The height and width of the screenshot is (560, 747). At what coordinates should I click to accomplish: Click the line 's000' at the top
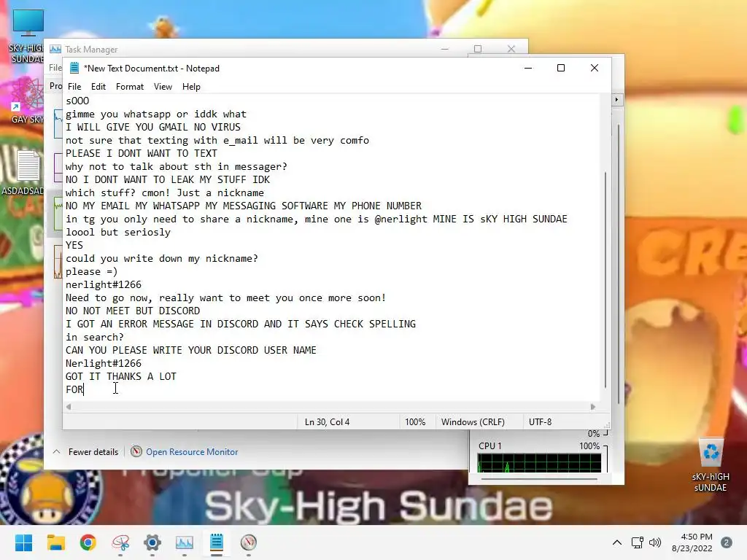(x=77, y=101)
